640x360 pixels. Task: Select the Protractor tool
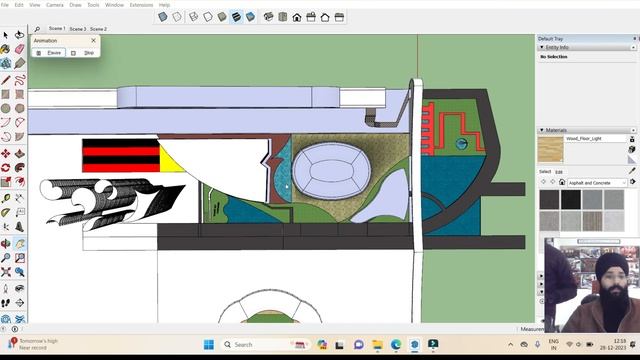pyautogui.click(x=6, y=213)
